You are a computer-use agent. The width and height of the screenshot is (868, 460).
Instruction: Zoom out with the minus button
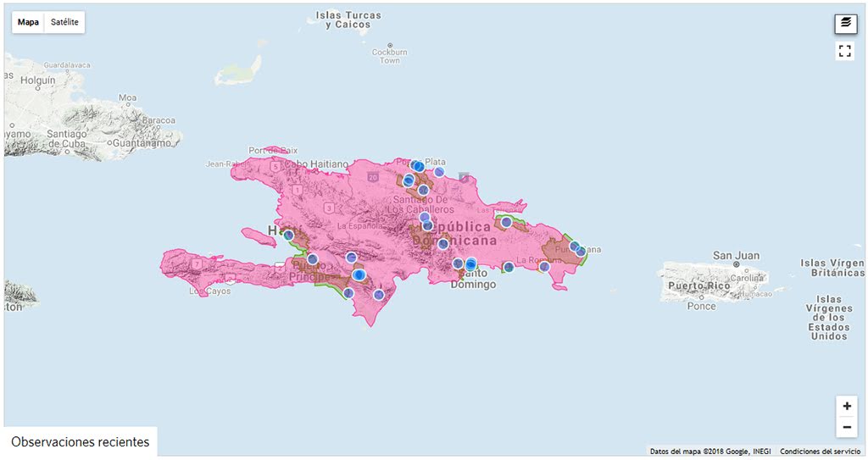(x=847, y=427)
